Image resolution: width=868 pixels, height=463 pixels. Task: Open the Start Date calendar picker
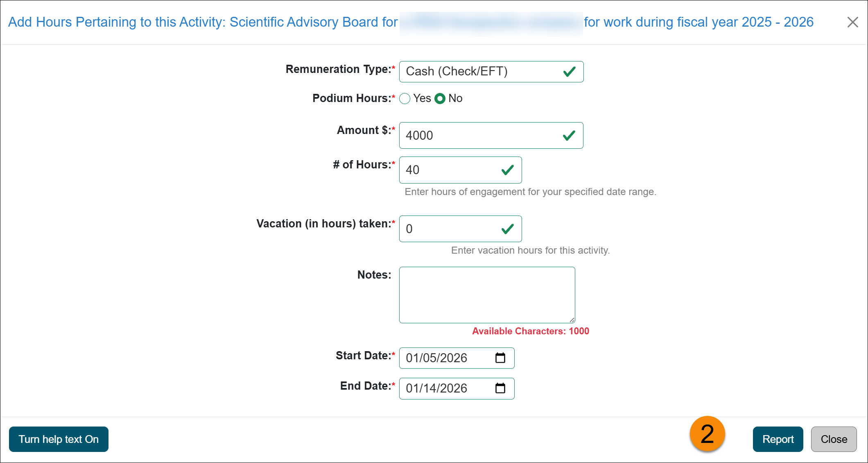(500, 358)
